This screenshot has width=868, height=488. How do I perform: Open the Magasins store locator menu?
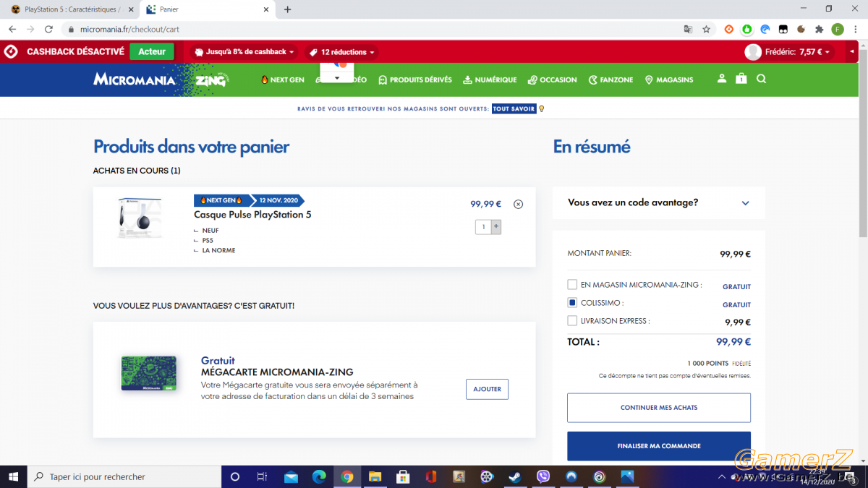pyautogui.click(x=669, y=80)
